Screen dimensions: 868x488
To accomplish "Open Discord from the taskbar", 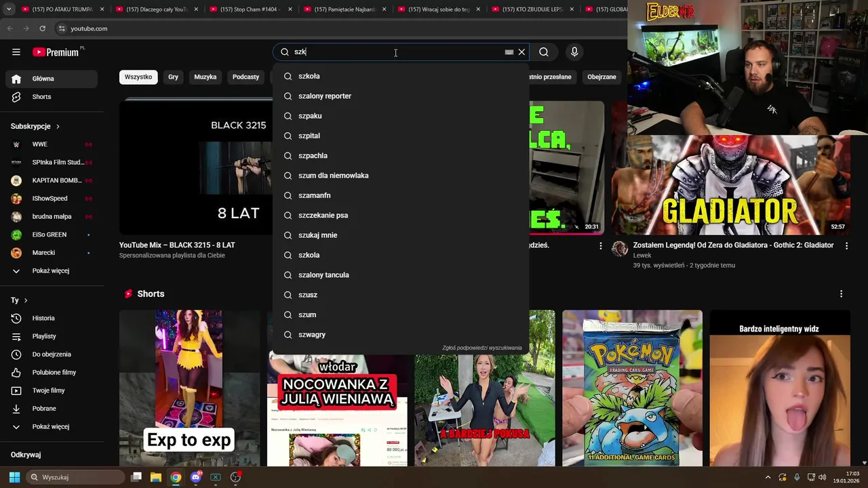I will [196, 477].
